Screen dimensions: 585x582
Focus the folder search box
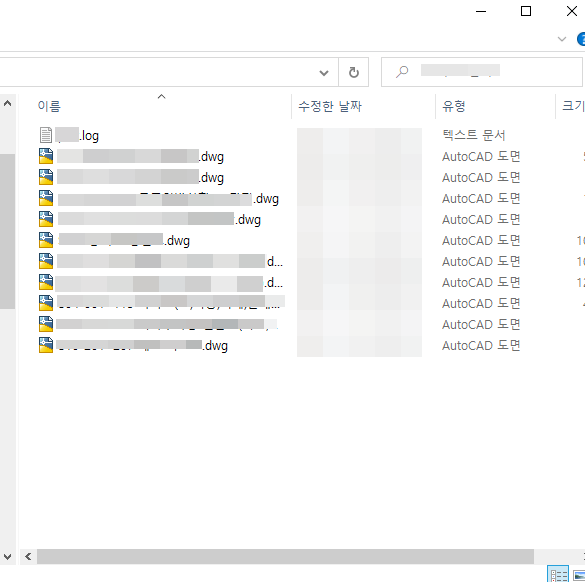point(481,72)
